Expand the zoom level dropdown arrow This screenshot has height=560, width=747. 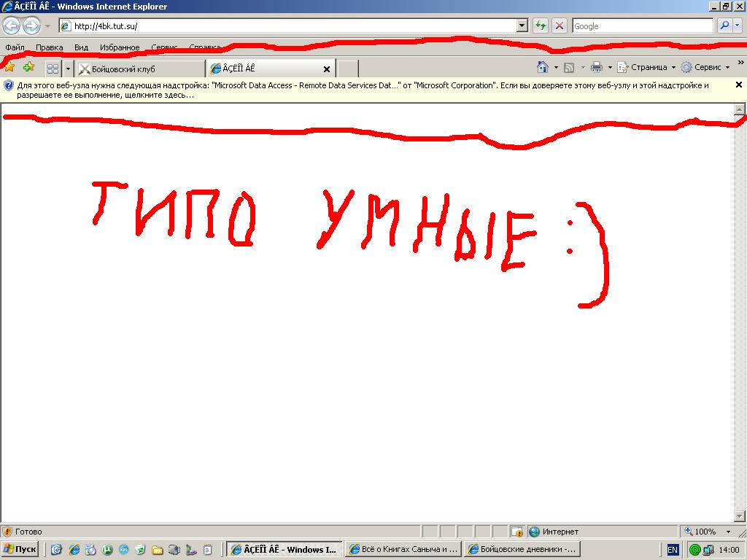[x=728, y=532]
